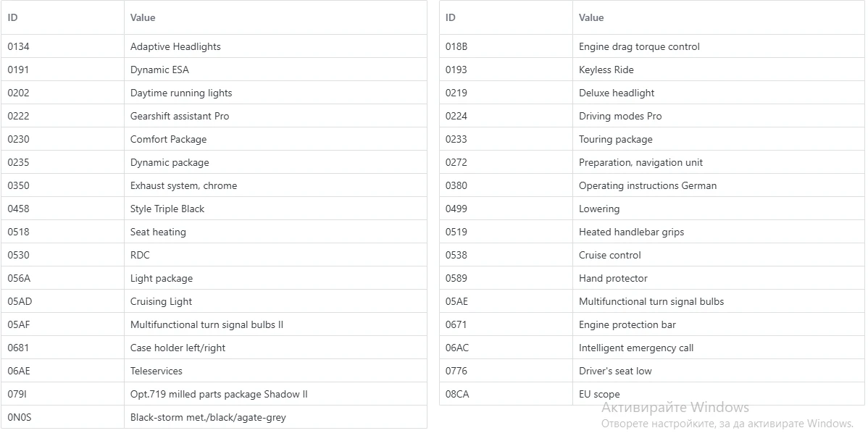Select Opt.719 milled parts package Shadow II

pos(219,394)
